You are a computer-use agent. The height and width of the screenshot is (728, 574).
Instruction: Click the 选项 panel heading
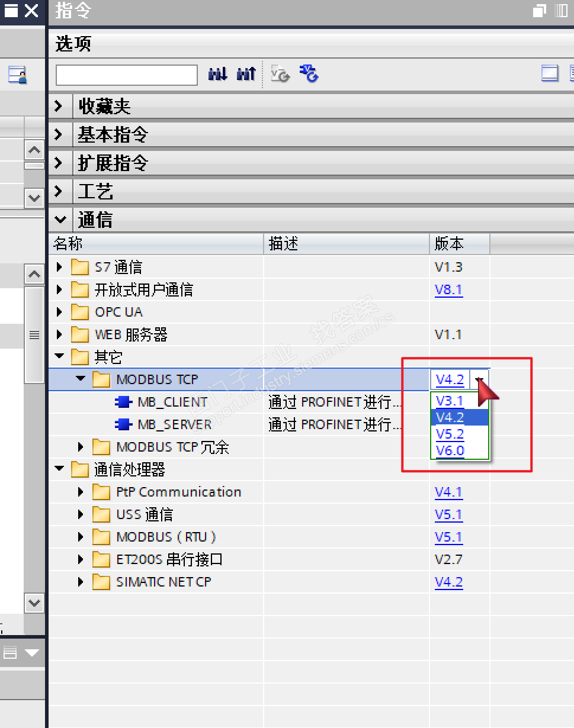tap(73, 43)
